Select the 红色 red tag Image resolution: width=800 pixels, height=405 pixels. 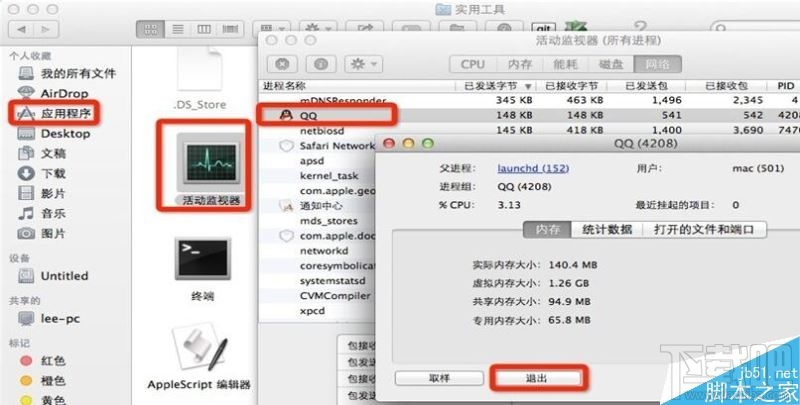point(43,361)
